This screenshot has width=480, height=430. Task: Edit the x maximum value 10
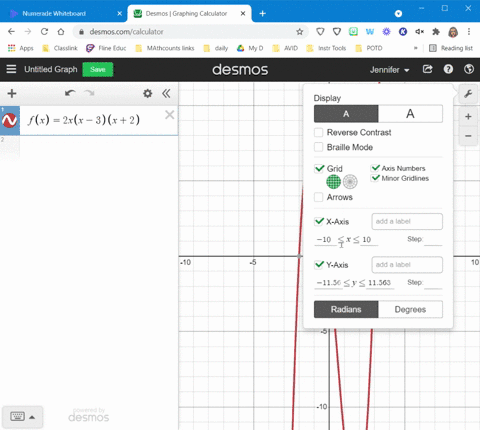(368, 240)
